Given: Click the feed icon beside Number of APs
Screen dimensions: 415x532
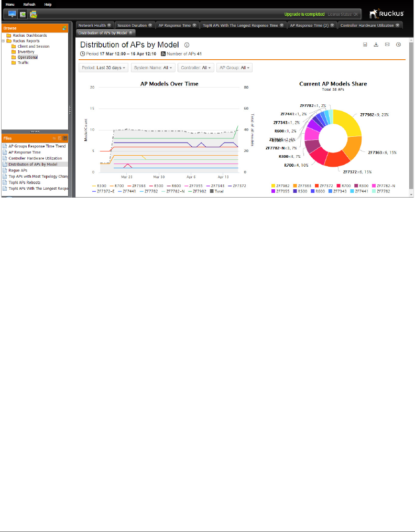Looking at the screenshot, I should (x=163, y=53).
